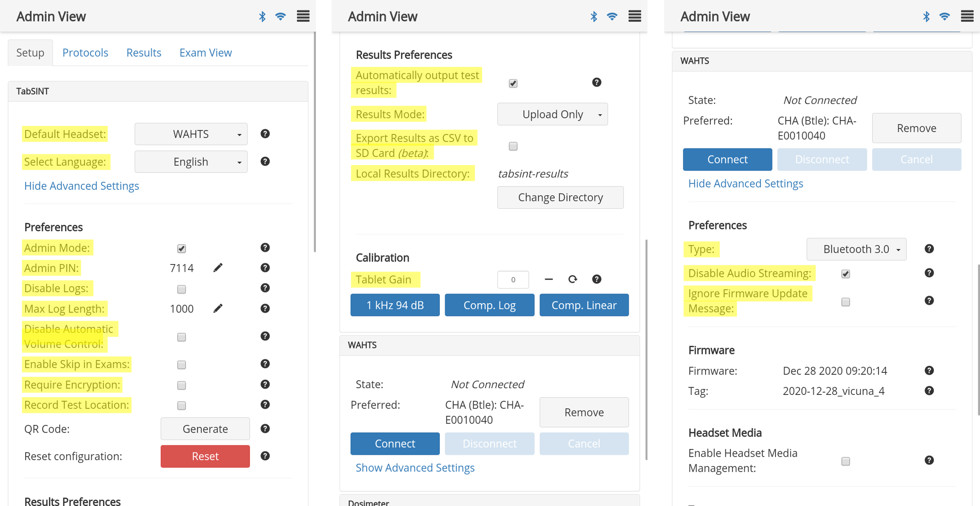Enable Export Results as CSV checkbox
Viewport: 980px width, 506px height.
coord(513,146)
